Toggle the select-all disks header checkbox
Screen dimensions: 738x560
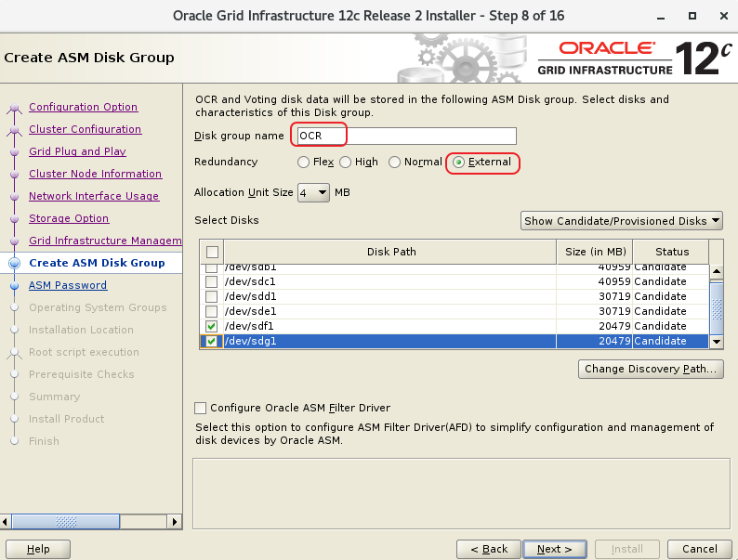pos(212,252)
